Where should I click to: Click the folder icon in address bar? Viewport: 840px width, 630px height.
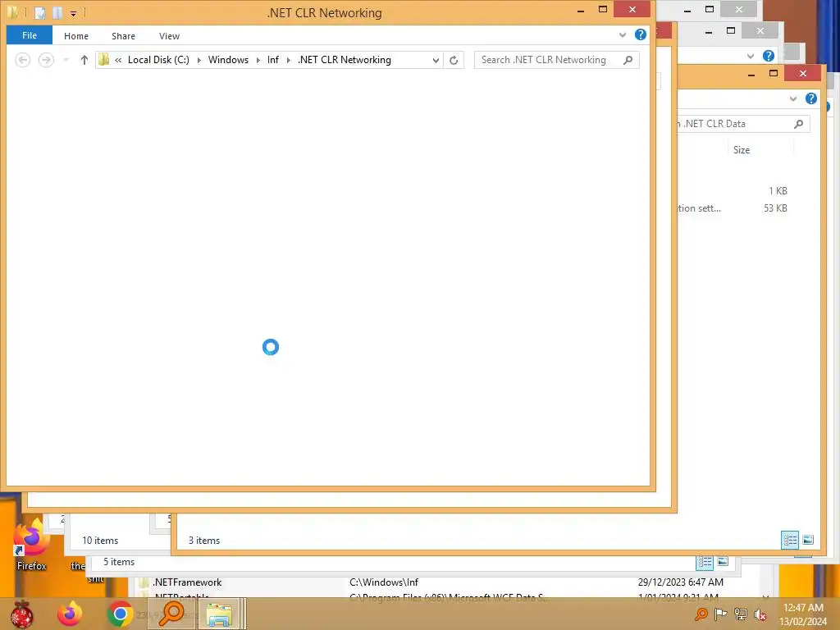[x=104, y=59]
